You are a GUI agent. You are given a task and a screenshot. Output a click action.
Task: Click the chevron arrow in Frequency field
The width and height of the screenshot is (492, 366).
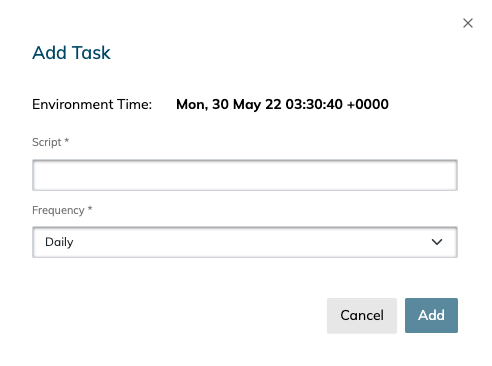[x=437, y=242]
